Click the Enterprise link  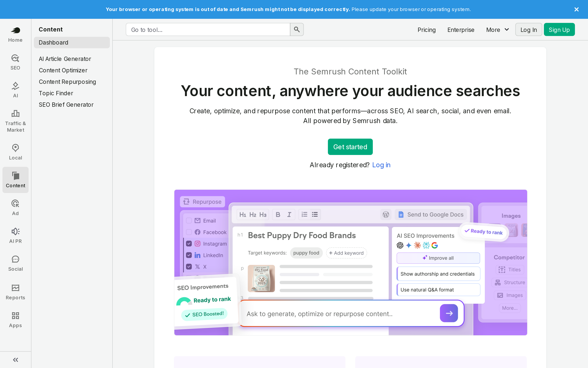point(461,30)
